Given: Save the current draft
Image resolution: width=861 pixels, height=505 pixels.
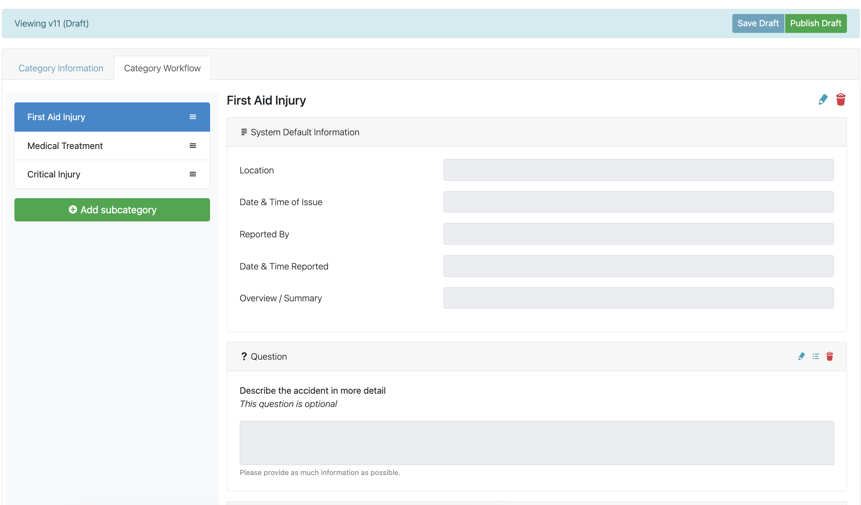Looking at the screenshot, I should 757,23.
